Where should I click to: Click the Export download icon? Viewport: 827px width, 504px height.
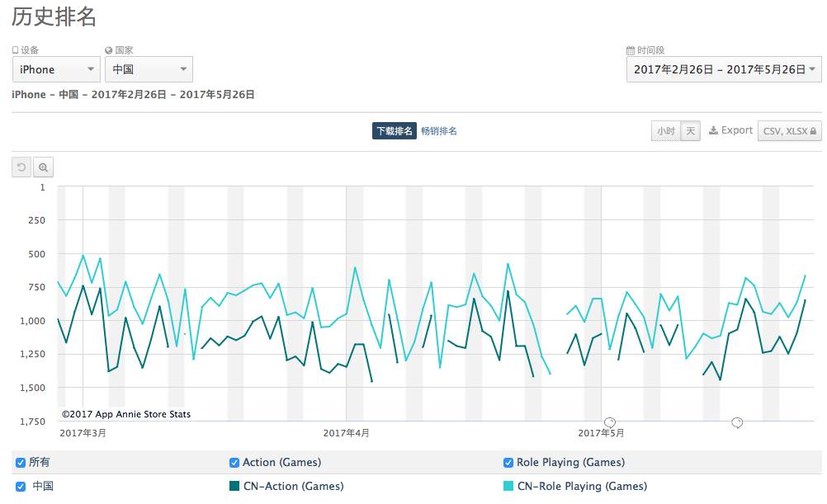coord(714,130)
